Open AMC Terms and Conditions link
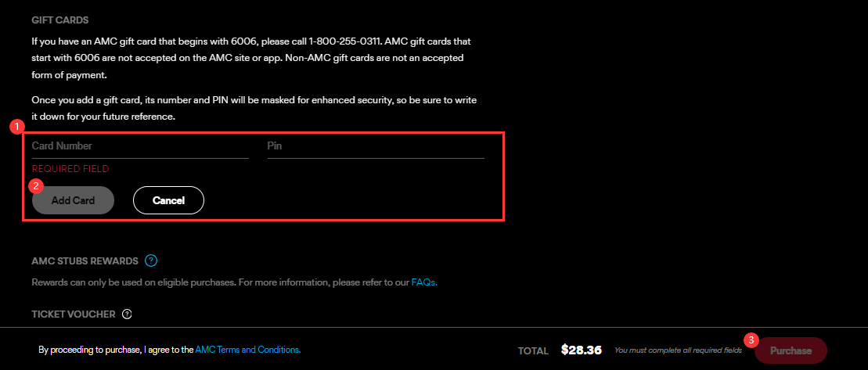This screenshot has width=868, height=370. (248, 350)
